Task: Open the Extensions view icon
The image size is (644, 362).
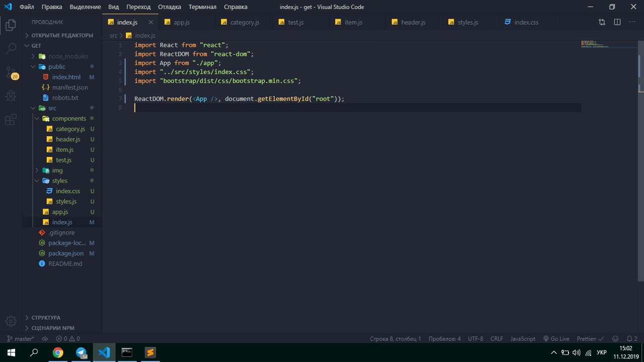Action: (11, 120)
